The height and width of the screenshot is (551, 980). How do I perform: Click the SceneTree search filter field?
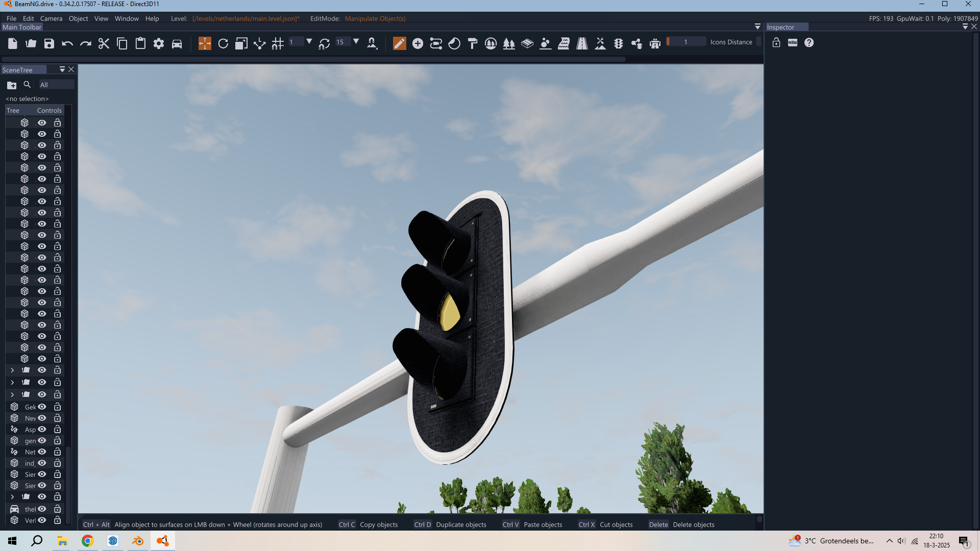[x=56, y=85]
